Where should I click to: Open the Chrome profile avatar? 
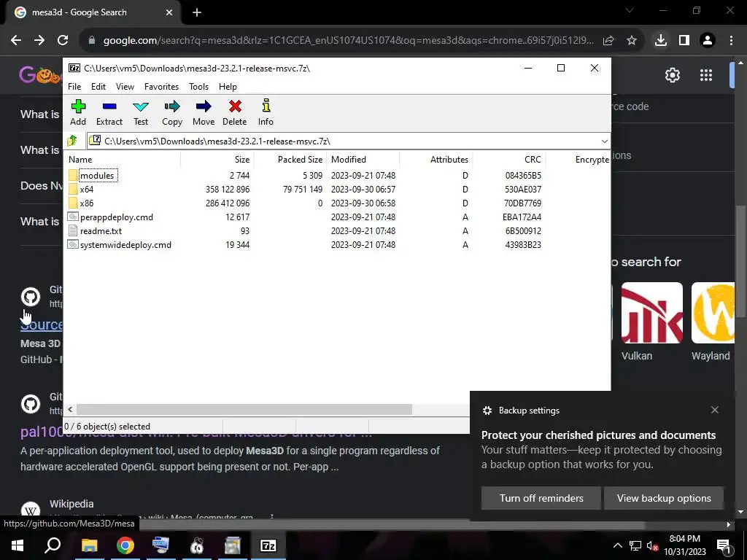point(708,41)
